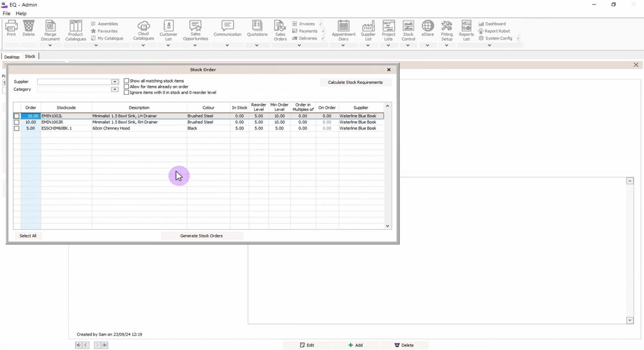Tick Ignore items with 0 in stock checkbox
The height and width of the screenshot is (350, 644).
127,92
